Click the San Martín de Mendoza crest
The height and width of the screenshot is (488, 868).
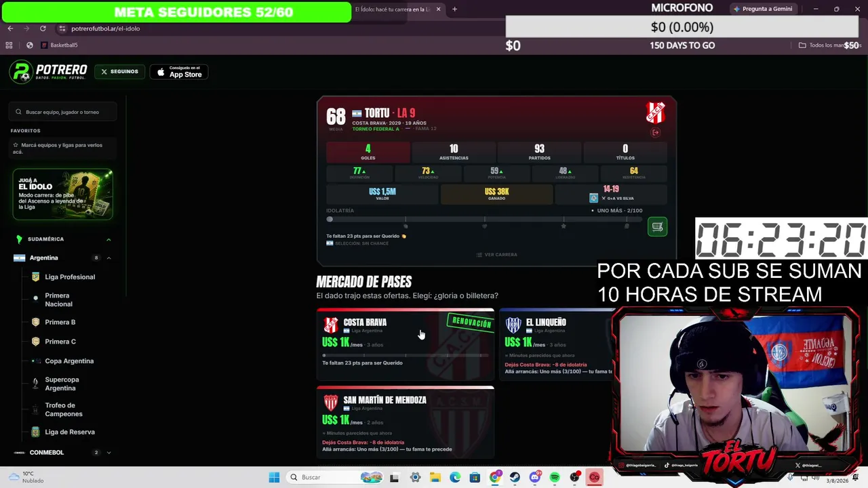tap(331, 403)
